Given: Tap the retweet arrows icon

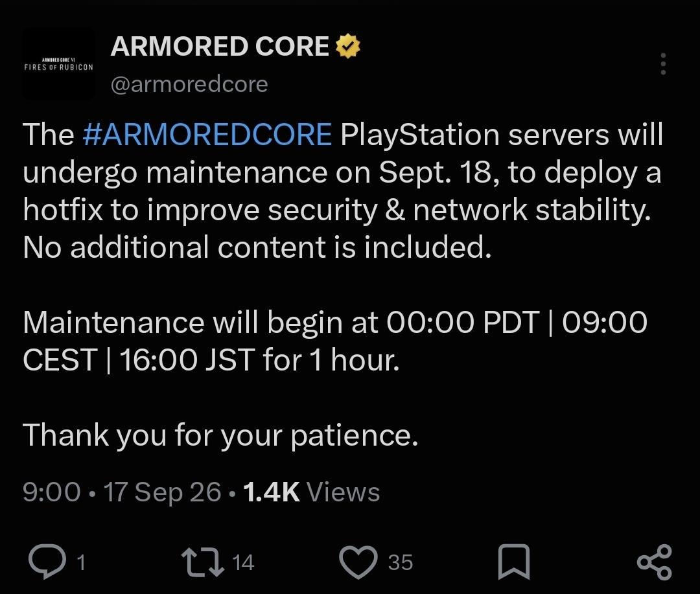Looking at the screenshot, I should (x=203, y=562).
